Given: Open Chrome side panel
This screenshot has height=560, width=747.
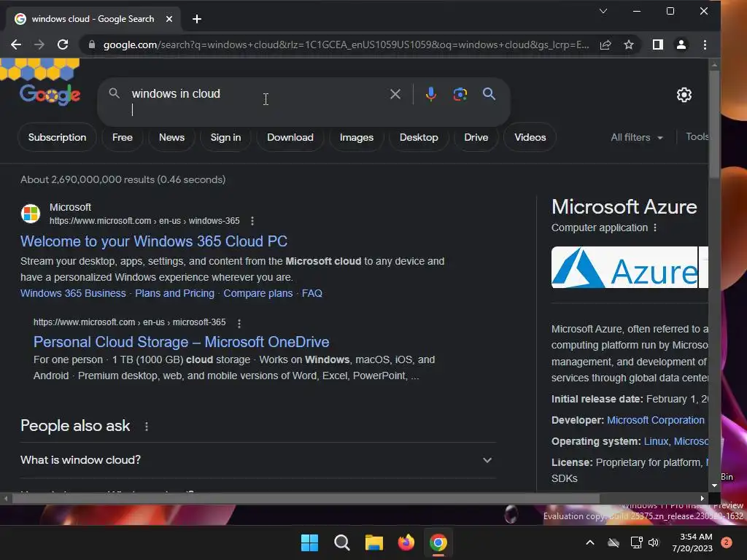Looking at the screenshot, I should [658, 44].
